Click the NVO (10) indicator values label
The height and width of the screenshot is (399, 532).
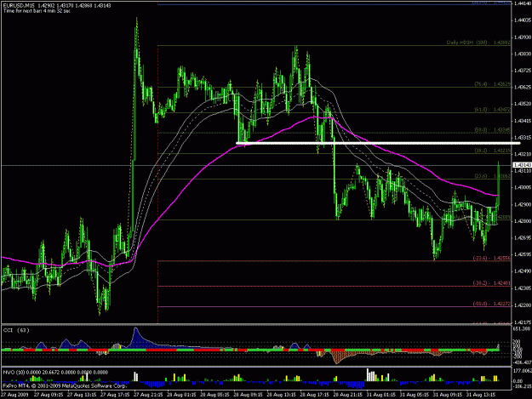point(55,373)
